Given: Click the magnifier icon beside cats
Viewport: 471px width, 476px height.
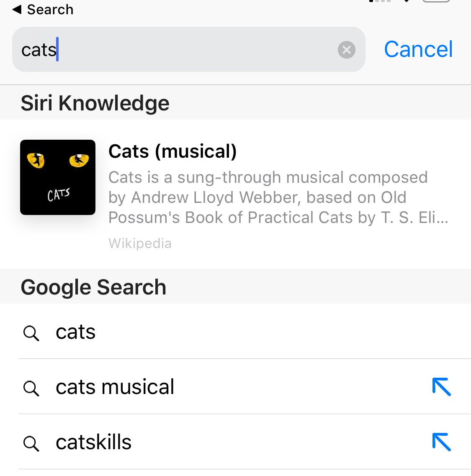Looking at the screenshot, I should 31,333.
